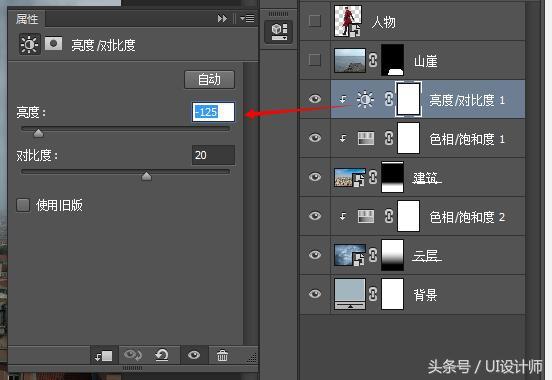Show the 山崖 layer via visibility box
Screen dimensions: 552x380
314,60
